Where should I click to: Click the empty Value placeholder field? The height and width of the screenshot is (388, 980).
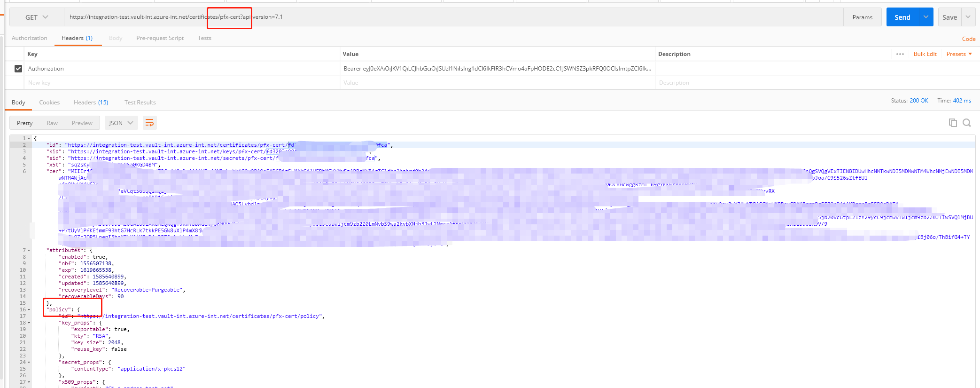pos(497,83)
